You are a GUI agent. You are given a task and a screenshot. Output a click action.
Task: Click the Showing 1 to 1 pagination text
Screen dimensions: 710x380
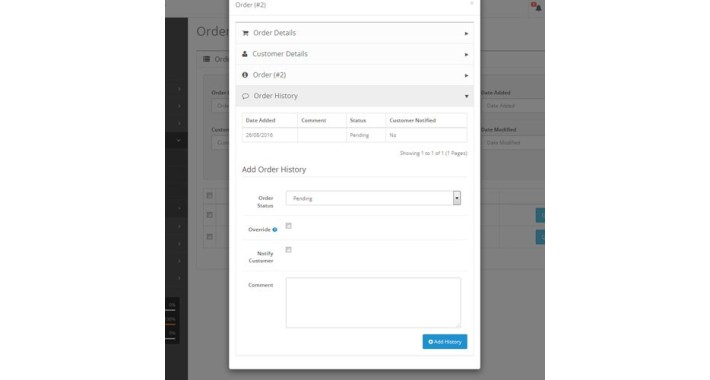pyautogui.click(x=433, y=153)
